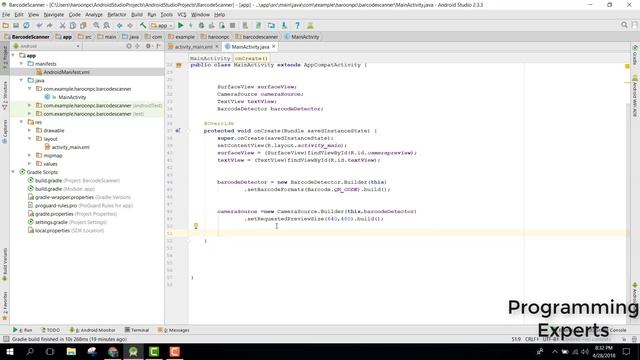Open the Build menu
This screenshot has height=360, width=640.
[x=137, y=15]
